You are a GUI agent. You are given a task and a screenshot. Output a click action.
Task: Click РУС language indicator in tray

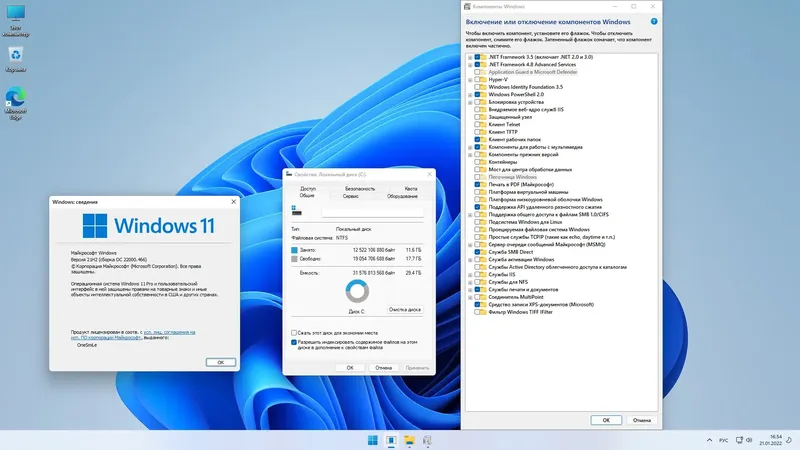pos(723,440)
